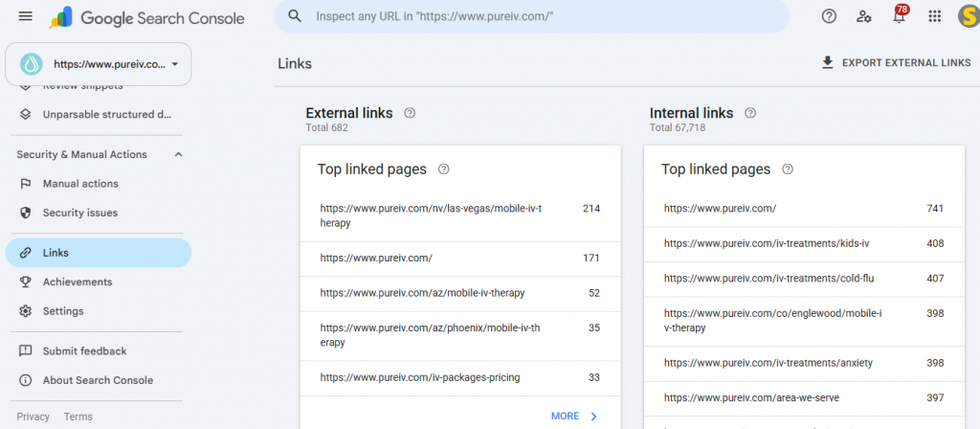Screen dimensions: 980x429
Task: Select external https://www.pureiv.com/ row with 171
Action: pyautogui.click(x=460, y=259)
